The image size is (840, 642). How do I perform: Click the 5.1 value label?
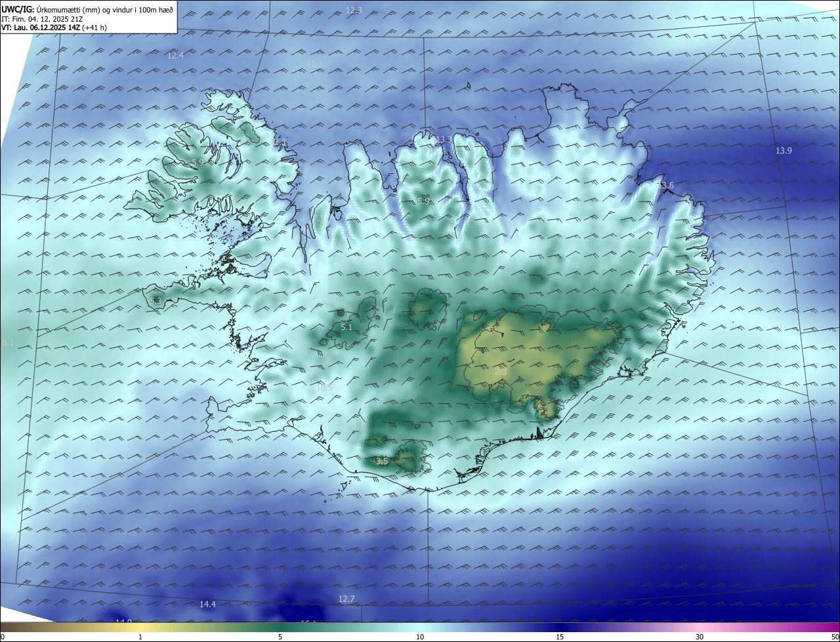point(346,326)
